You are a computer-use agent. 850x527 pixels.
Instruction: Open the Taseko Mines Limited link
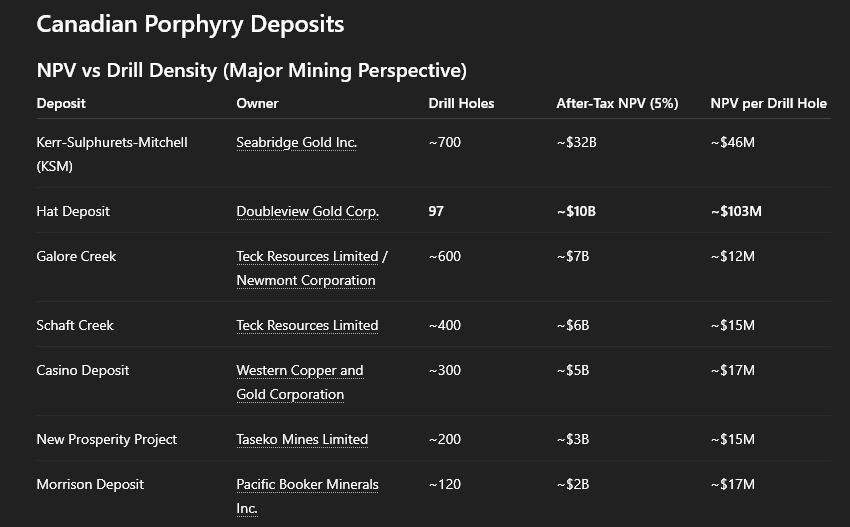point(302,440)
